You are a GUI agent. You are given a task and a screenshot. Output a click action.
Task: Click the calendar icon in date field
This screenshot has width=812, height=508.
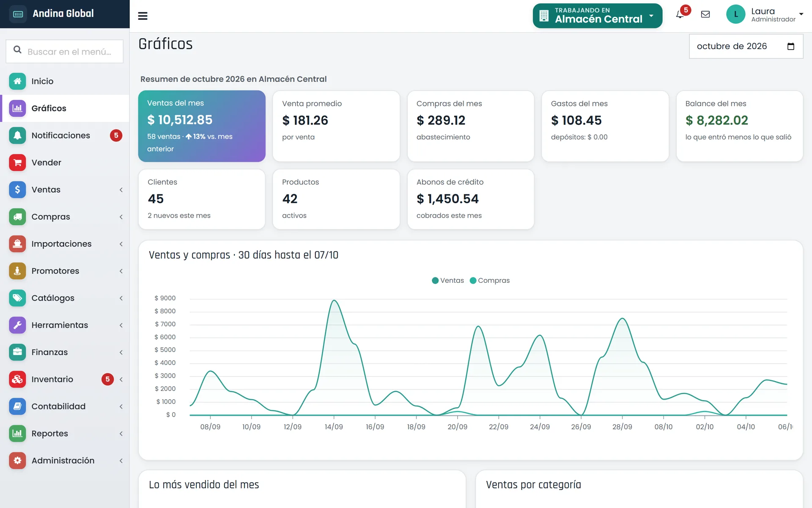click(791, 46)
